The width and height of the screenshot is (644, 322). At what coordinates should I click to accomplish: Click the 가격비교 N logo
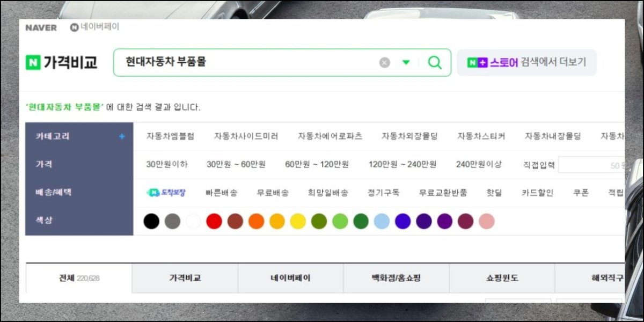click(x=62, y=62)
